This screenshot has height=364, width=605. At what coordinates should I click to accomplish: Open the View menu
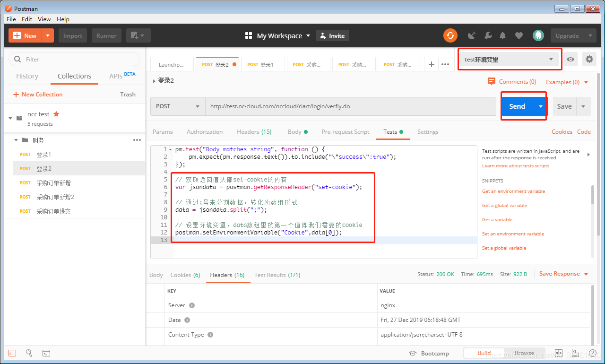tap(44, 19)
